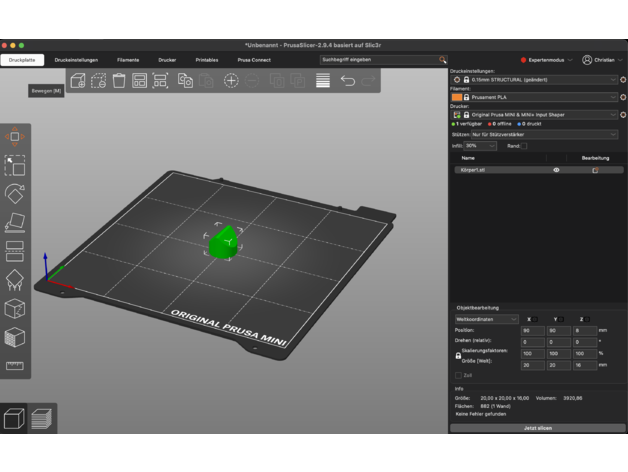Click the Arrange selection icon

point(160,81)
